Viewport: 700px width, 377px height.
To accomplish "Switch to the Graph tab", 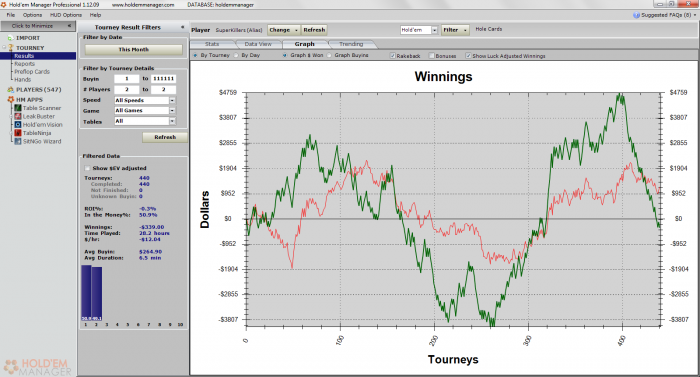I will tap(304, 44).
